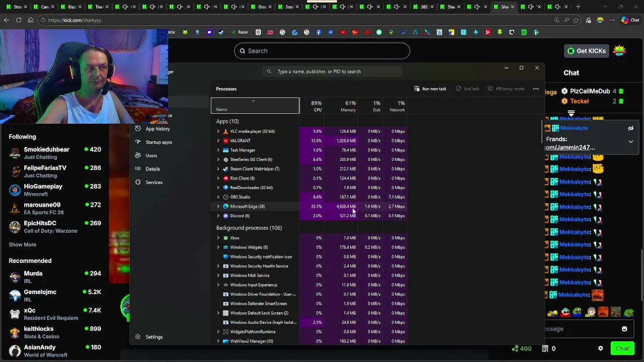Open keithlocks recommended channel
This screenshot has width=644, height=362.
(55, 332)
